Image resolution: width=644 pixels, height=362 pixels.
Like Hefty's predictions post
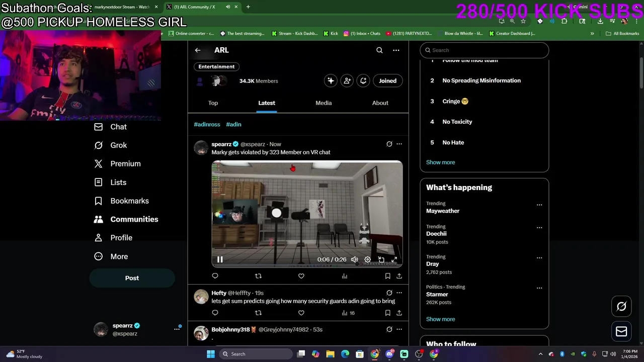[x=301, y=313]
